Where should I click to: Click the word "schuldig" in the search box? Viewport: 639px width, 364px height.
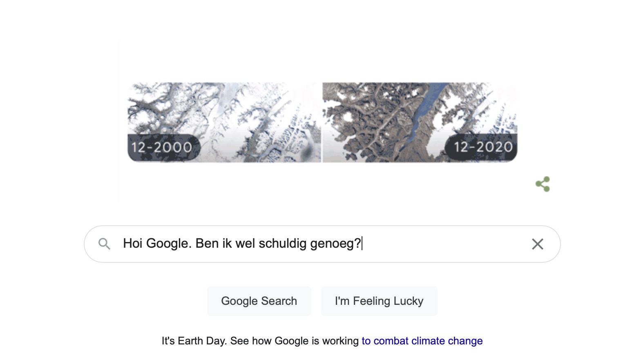[x=283, y=244]
